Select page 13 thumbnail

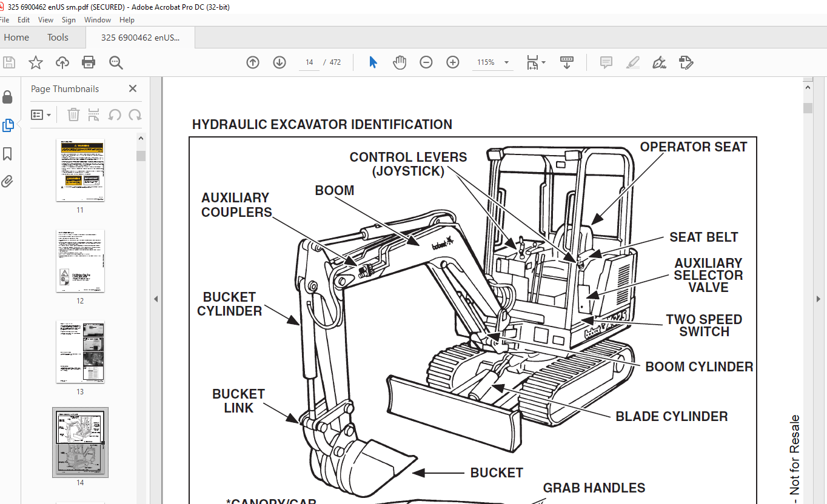tap(80, 352)
